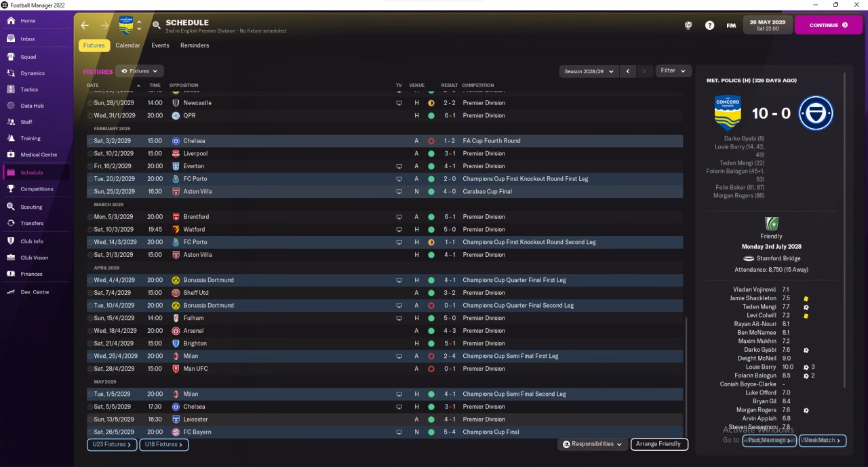868x467 pixels.
Task: Click the search magnifier icon
Action: tap(157, 25)
